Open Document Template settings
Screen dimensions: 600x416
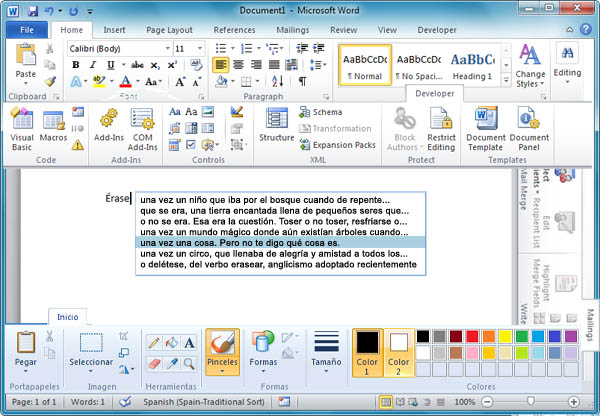click(x=486, y=129)
